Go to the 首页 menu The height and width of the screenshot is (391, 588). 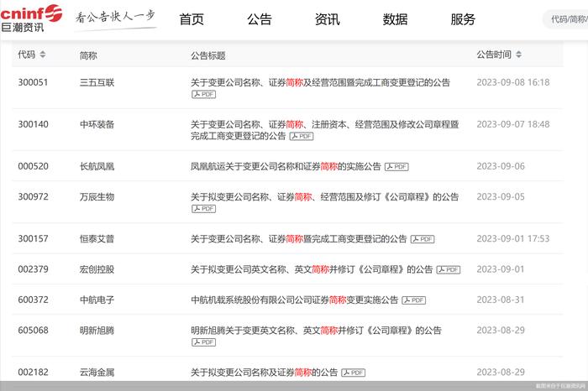[192, 19]
